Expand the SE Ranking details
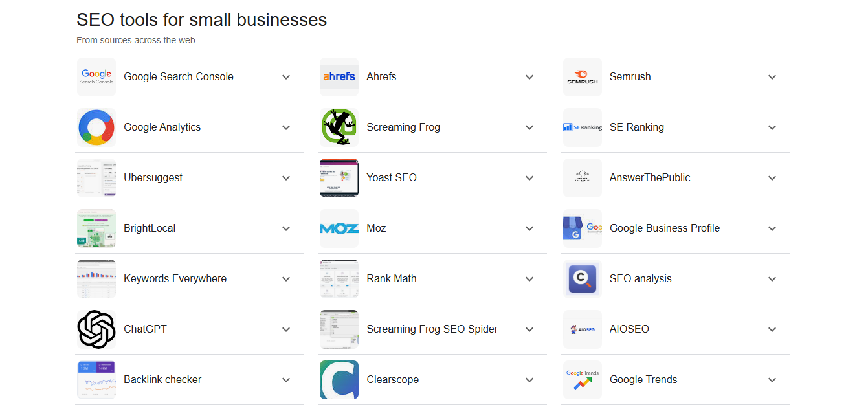 point(772,127)
